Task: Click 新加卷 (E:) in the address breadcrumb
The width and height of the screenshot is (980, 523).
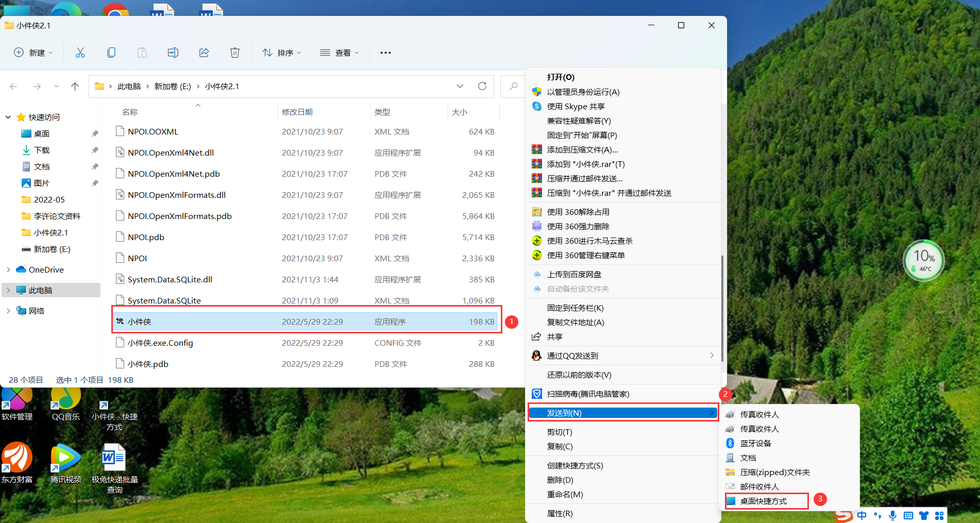Action: click(x=173, y=87)
